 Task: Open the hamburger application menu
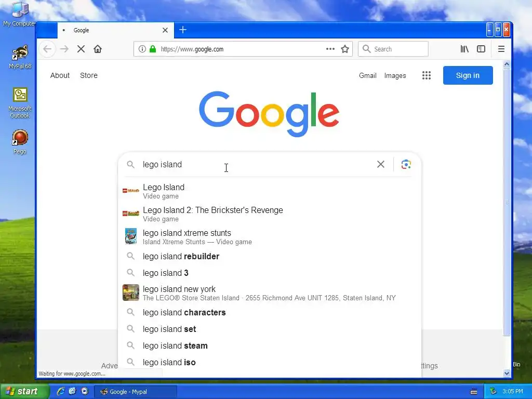tap(501, 49)
